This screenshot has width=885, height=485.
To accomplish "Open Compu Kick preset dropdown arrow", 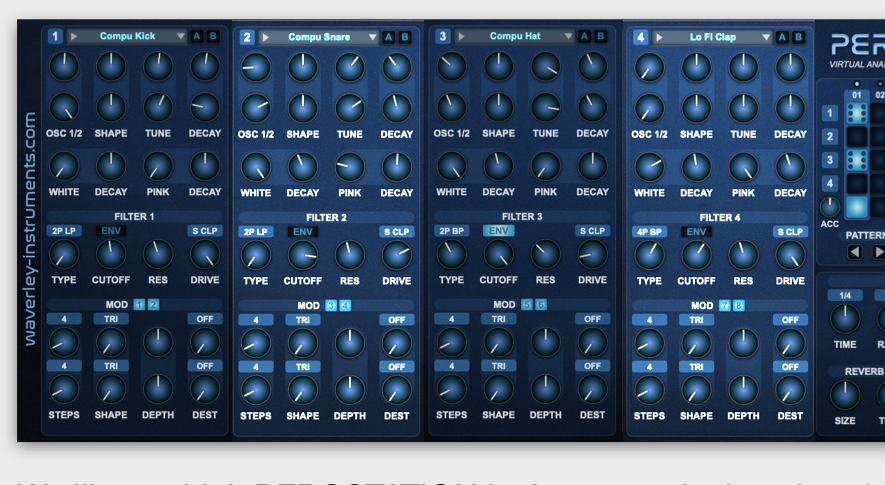I will (x=180, y=36).
